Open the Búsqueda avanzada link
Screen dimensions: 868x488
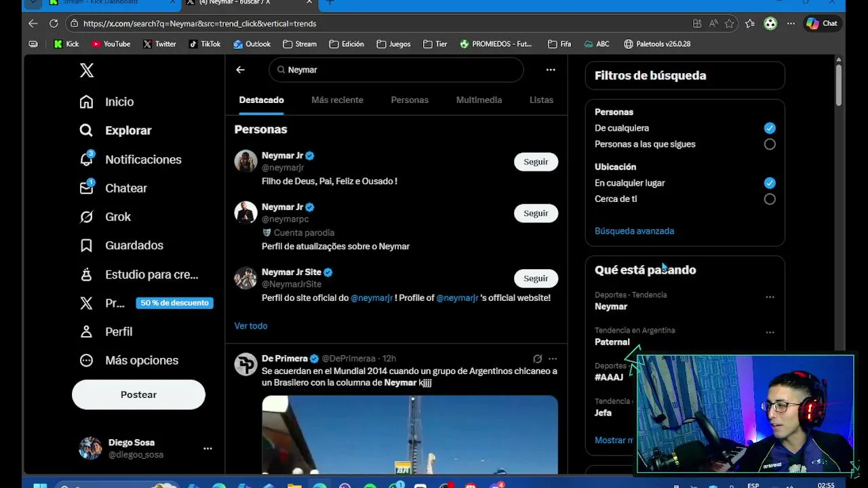click(634, 231)
